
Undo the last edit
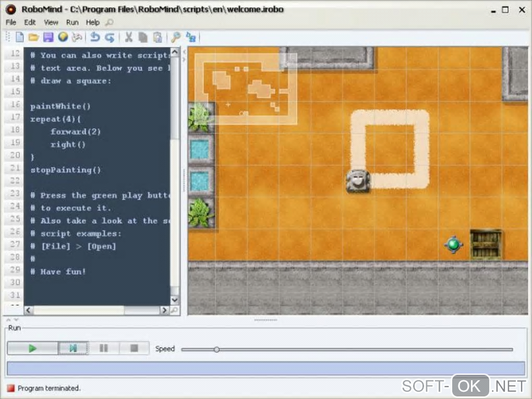95,37
